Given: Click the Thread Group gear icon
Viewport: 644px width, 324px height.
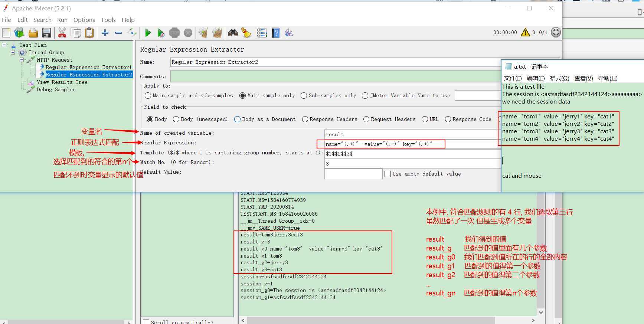Looking at the screenshot, I should 23,52.
